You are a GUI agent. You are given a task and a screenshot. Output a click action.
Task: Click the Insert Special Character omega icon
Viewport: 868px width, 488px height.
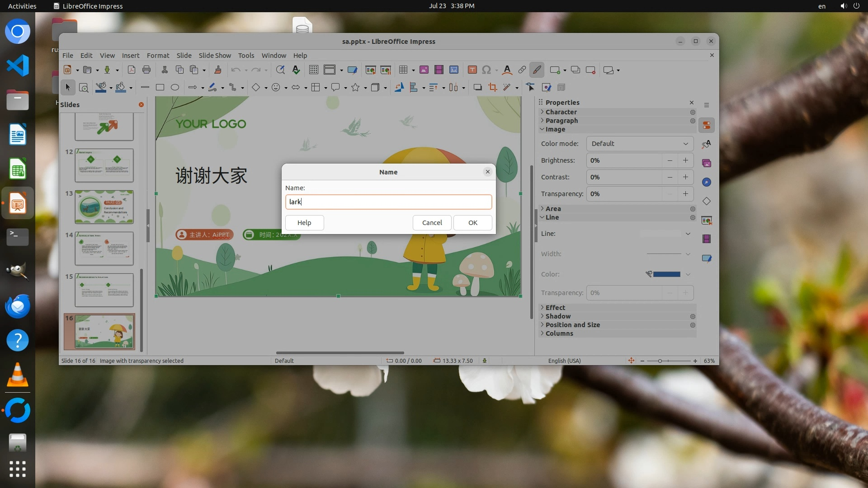(x=486, y=70)
